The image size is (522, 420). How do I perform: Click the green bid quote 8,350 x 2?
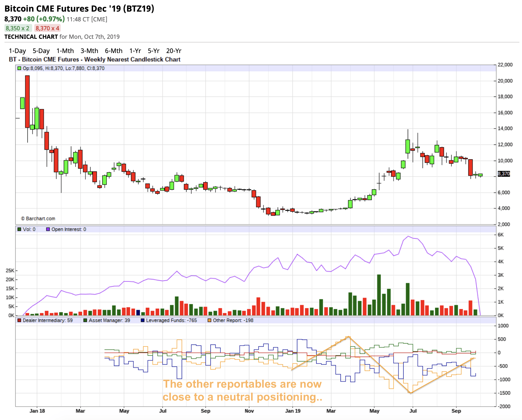point(18,28)
